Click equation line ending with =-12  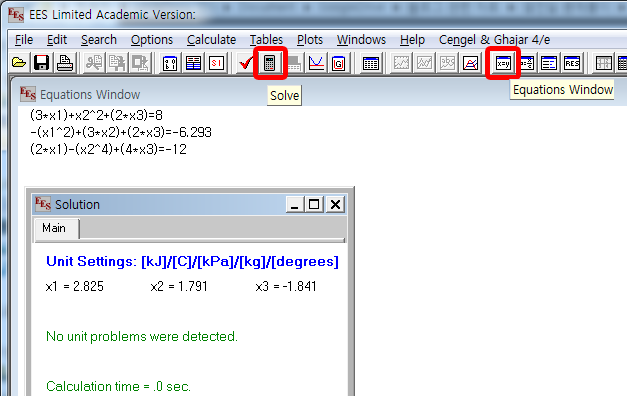point(108,149)
